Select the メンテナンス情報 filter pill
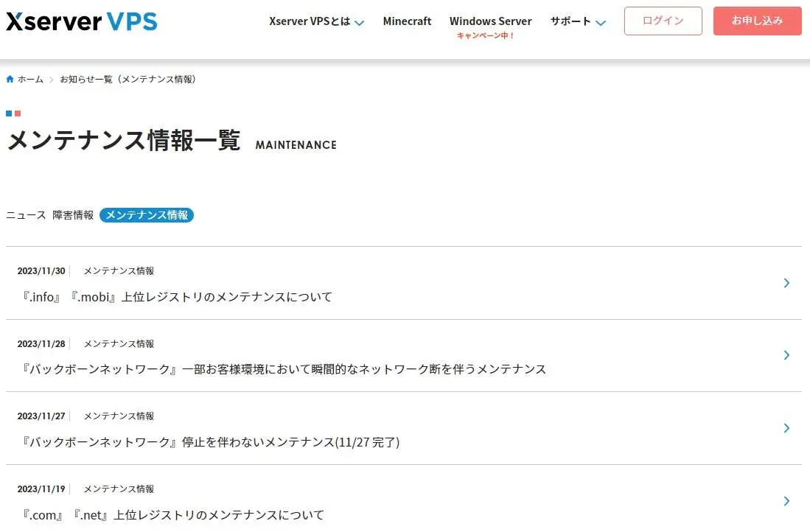Viewport: 810px width, 532px height. click(147, 215)
